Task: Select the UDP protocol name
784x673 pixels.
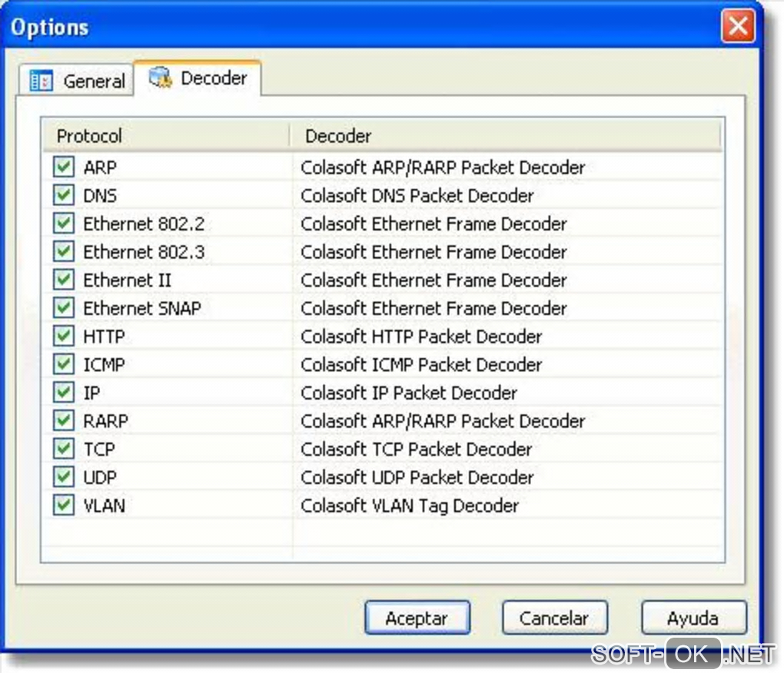Action: (100, 478)
